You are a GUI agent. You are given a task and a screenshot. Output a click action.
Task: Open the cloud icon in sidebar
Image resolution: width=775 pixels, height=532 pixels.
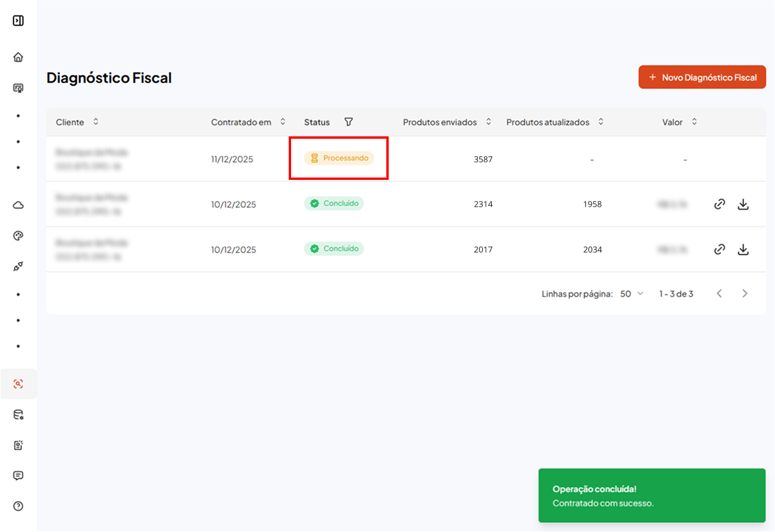[x=18, y=205]
